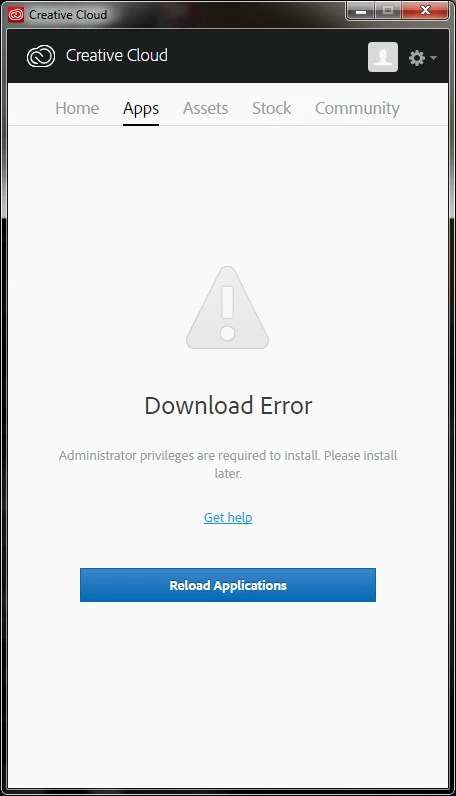The width and height of the screenshot is (456, 796).
Task: Click the Creative Cloud header title text
Action: 117,55
